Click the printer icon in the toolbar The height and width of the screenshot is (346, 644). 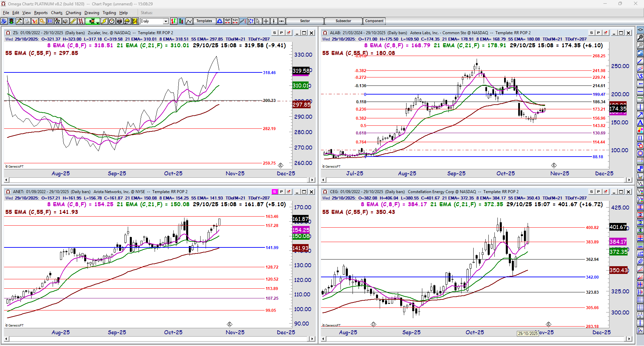27,21
